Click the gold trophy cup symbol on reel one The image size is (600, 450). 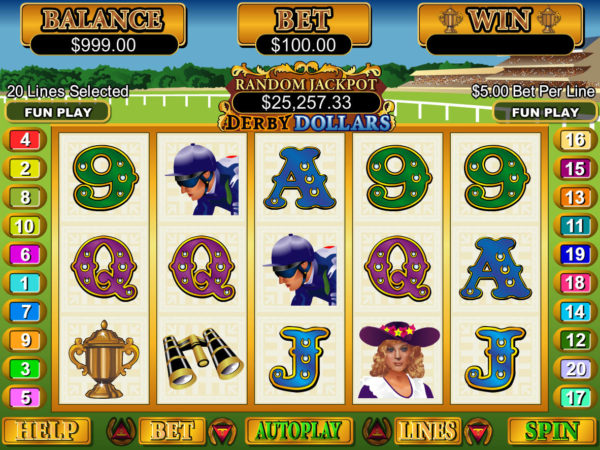pos(104,359)
